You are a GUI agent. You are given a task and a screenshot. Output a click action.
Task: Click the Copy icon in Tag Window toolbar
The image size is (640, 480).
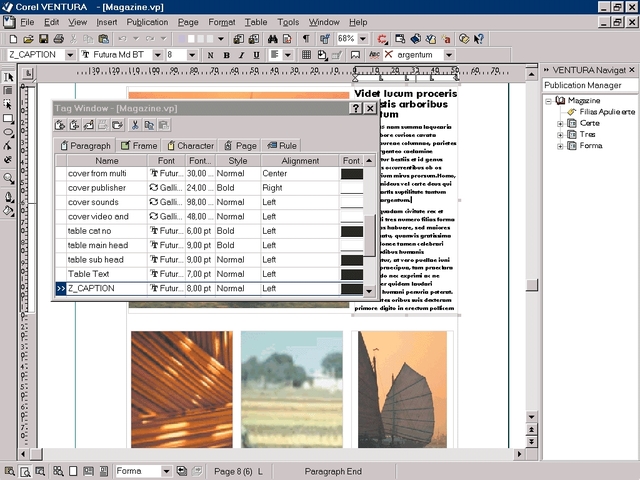point(149,125)
